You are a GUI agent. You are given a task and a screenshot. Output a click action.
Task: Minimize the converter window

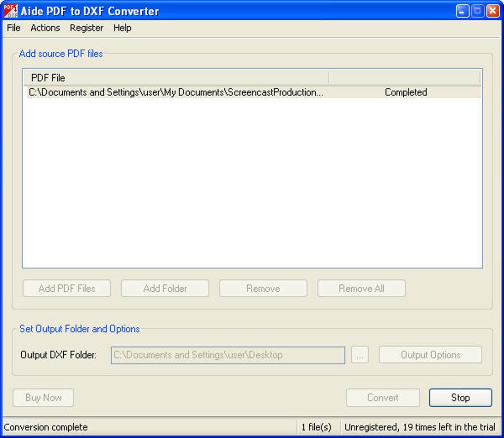462,11
